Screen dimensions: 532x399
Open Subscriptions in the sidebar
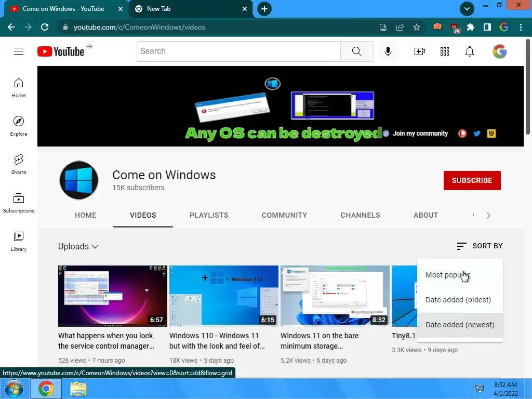click(x=19, y=203)
